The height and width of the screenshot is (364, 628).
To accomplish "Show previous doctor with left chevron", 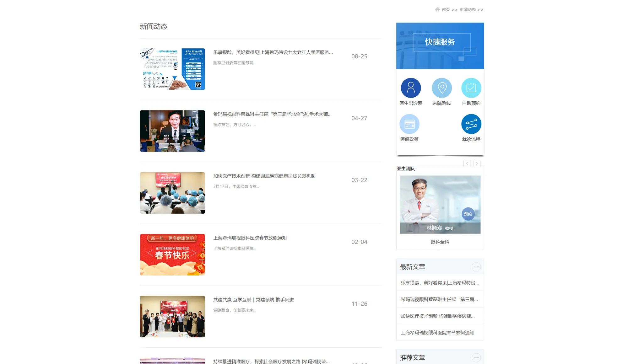I will 467,163.
